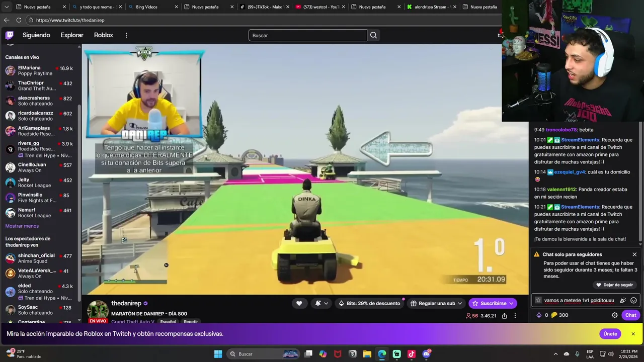
Task: Open the three-dot menu beside Roblox
Action: (126, 35)
